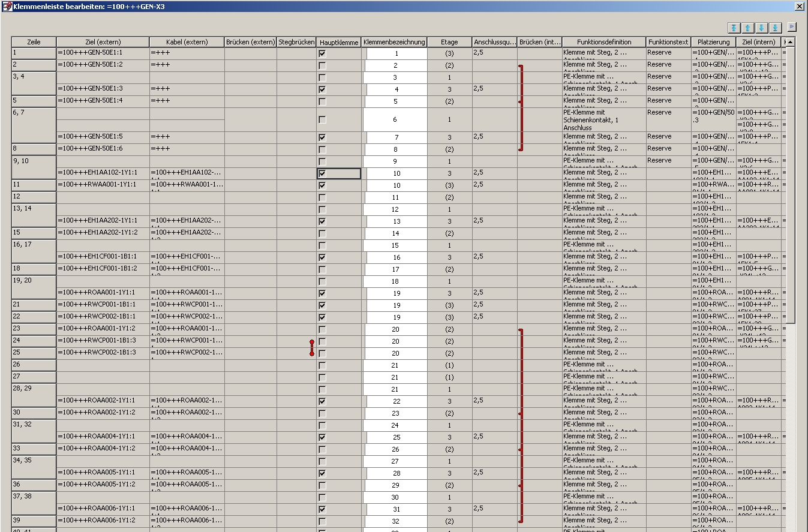Screen dimensions: 808x532
Task: Click the Funktionstext column header
Action: click(668, 42)
